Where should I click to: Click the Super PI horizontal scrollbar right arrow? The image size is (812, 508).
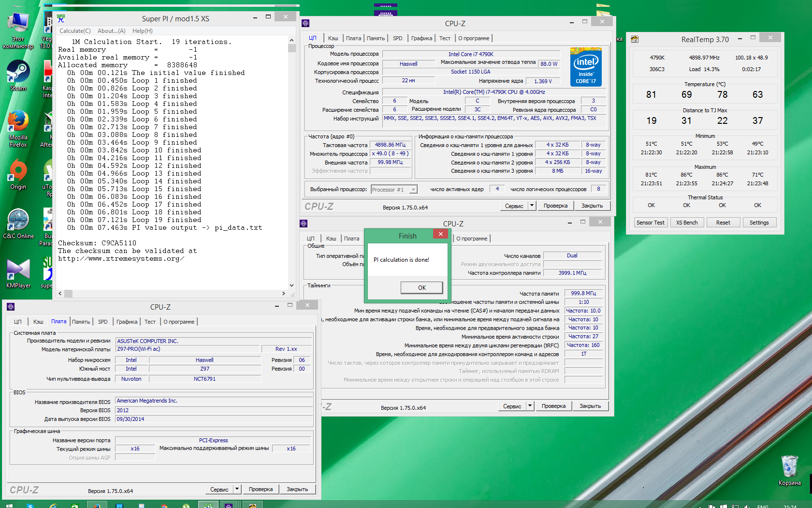[x=284, y=293]
